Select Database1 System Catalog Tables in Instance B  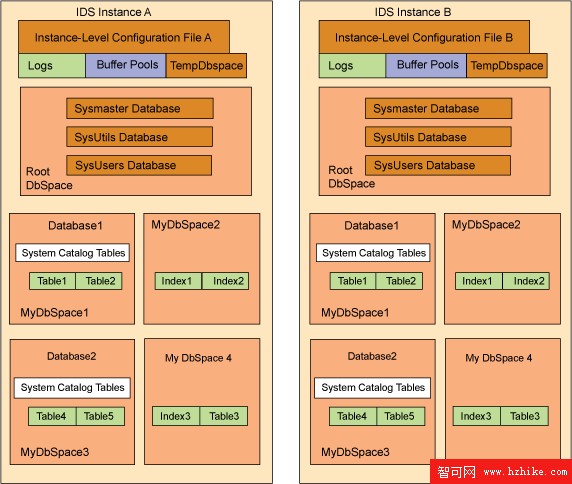(373, 253)
